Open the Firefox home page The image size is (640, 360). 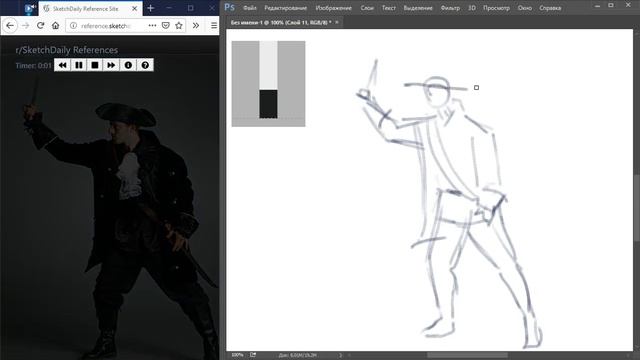56,26
